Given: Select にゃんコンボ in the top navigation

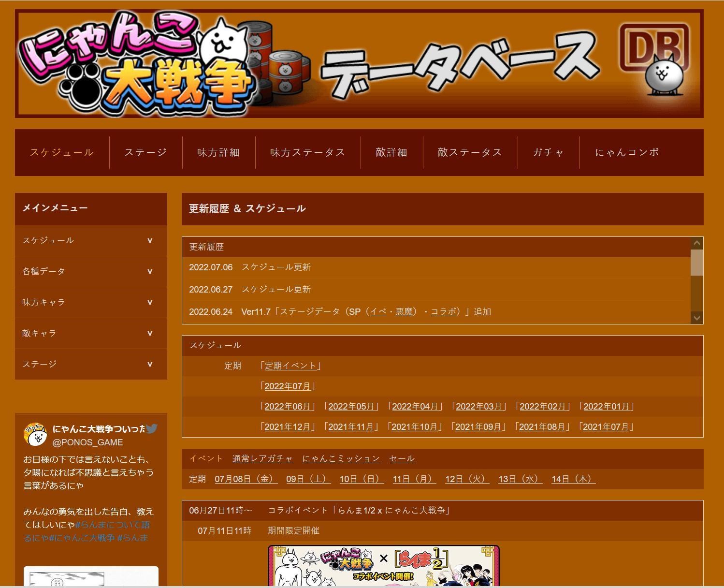Looking at the screenshot, I should (627, 152).
